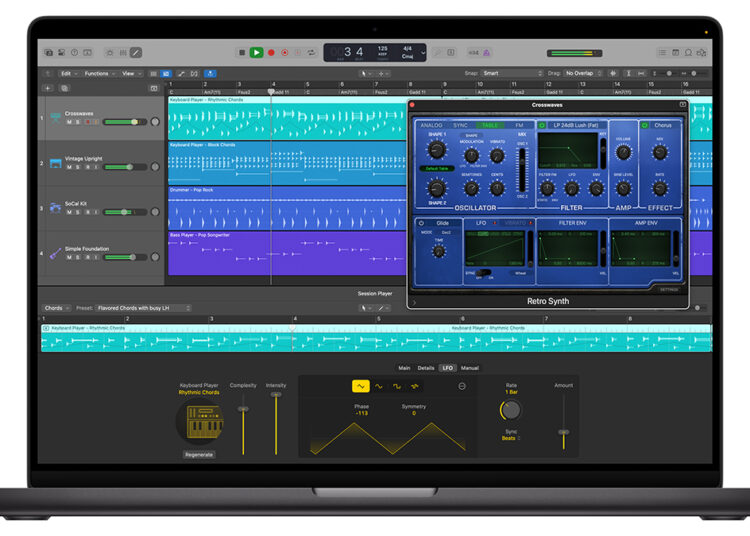Open the Loop Browser icon

point(688,53)
